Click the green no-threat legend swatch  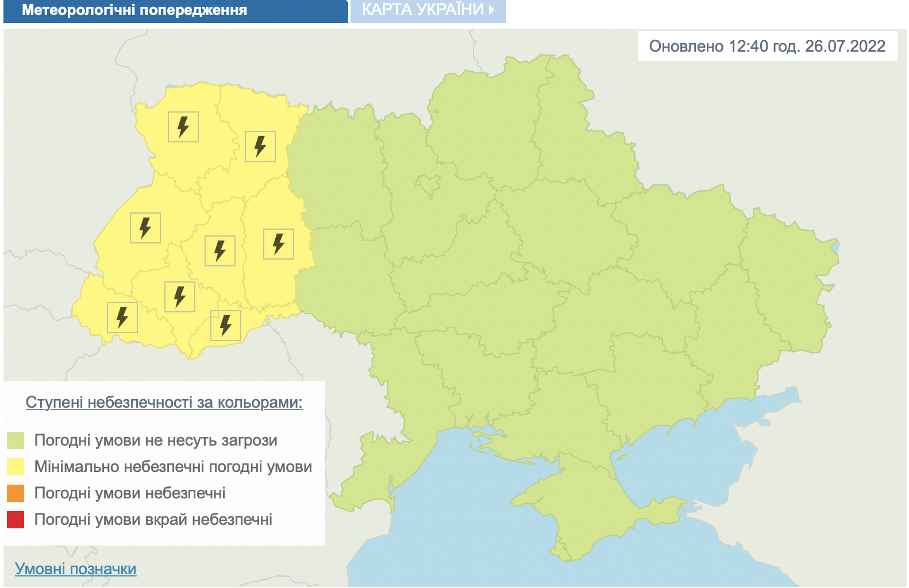(16, 440)
